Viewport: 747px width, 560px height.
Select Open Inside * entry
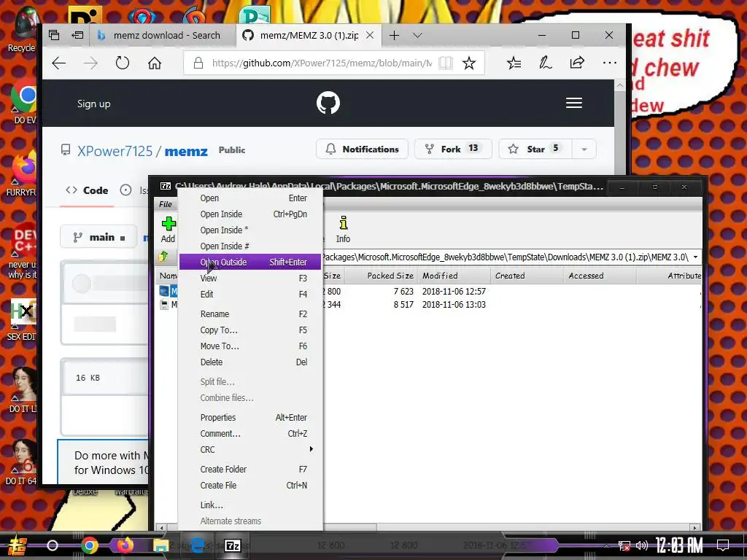(x=251, y=230)
